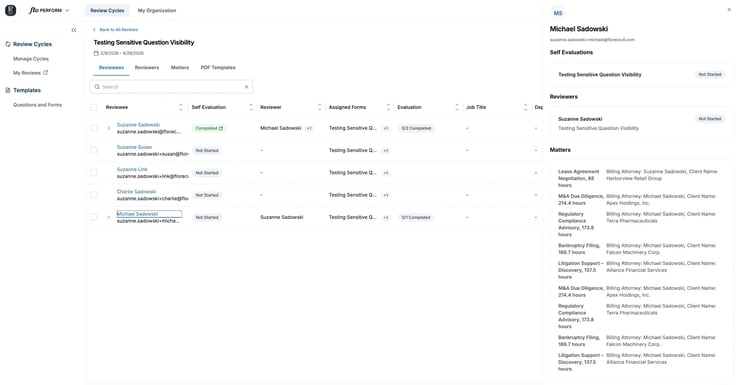Click the Completed self evaluation badge

coord(209,128)
